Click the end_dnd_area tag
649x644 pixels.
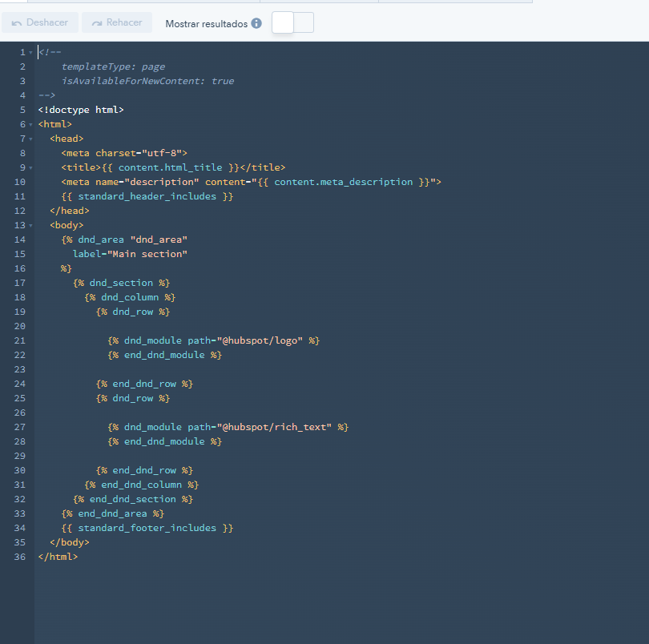click(x=113, y=513)
